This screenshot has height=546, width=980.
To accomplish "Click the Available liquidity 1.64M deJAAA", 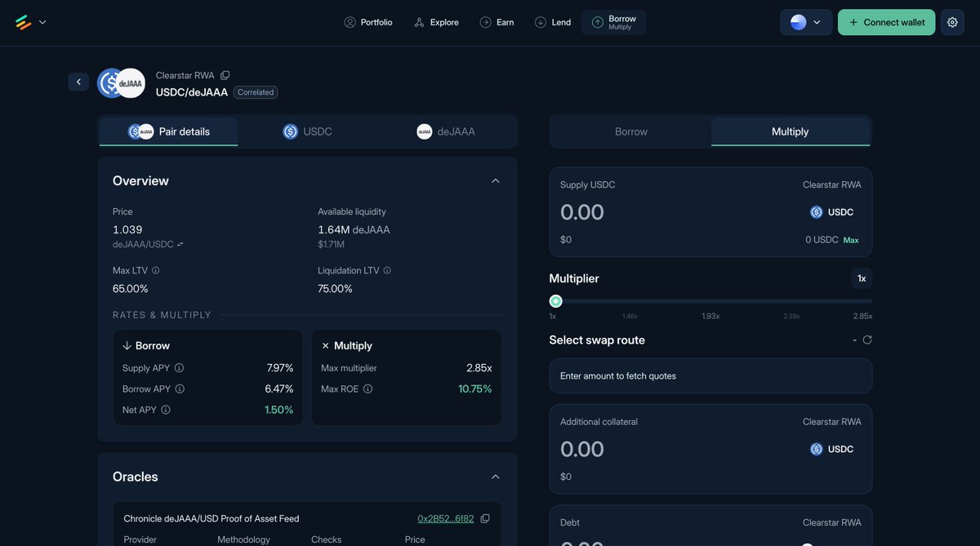I will 354,230.
